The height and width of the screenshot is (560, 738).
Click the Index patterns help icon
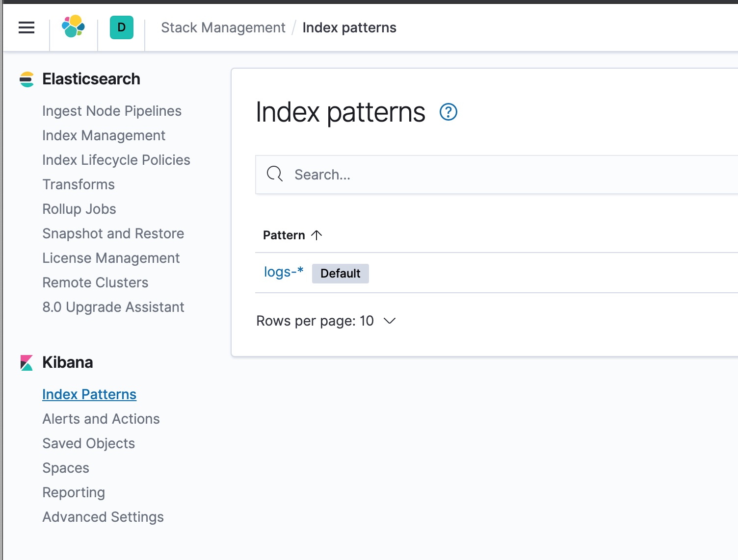(448, 112)
